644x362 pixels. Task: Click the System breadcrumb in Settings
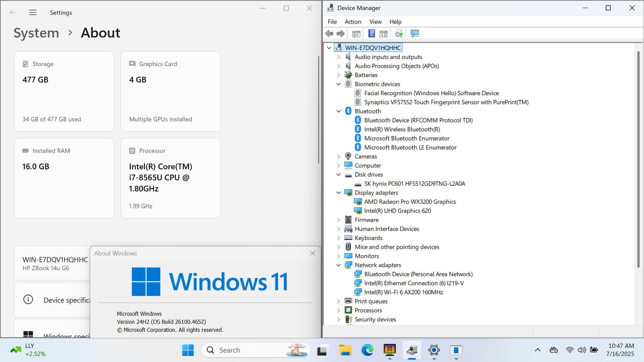tap(36, 33)
